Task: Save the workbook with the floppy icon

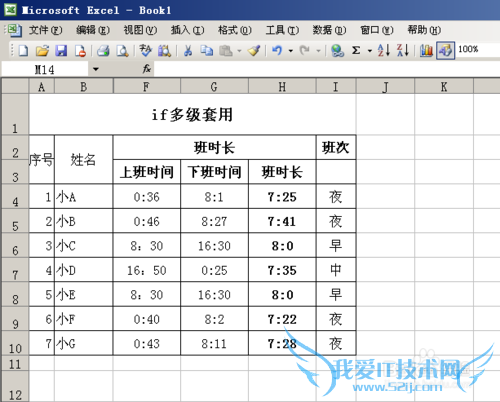Action: (61, 51)
